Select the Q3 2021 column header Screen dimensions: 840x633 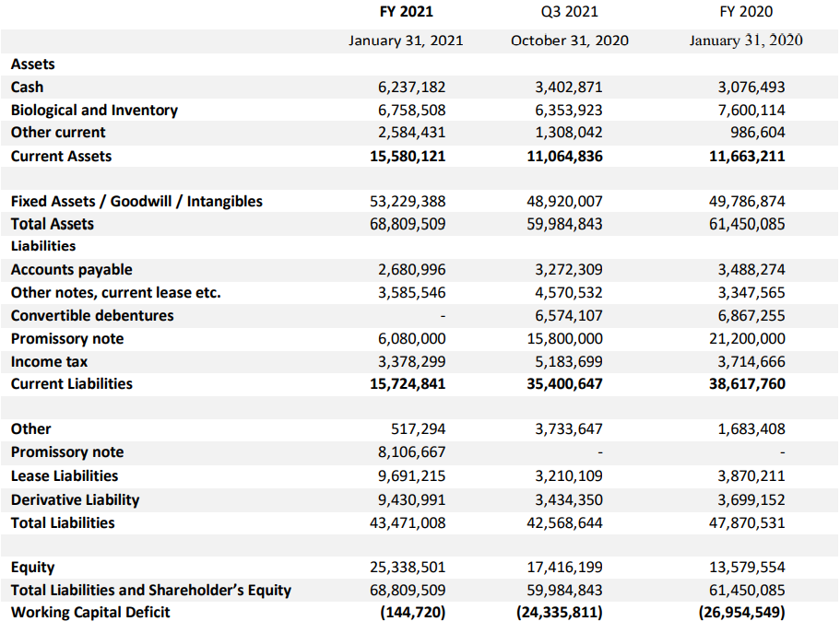click(x=570, y=11)
